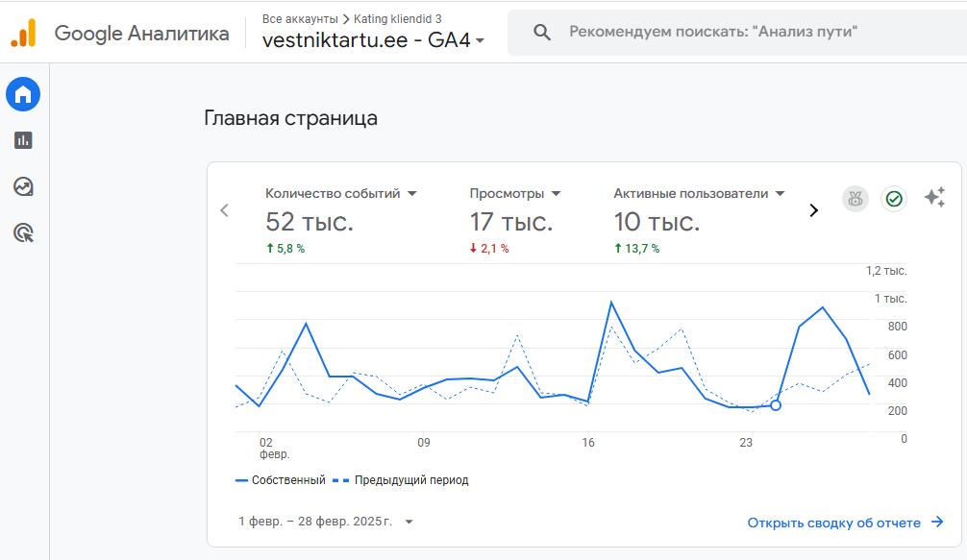The width and height of the screenshot is (967, 560).
Task: Open the property selector vestniktartu.ee - GA4
Action: (x=373, y=40)
